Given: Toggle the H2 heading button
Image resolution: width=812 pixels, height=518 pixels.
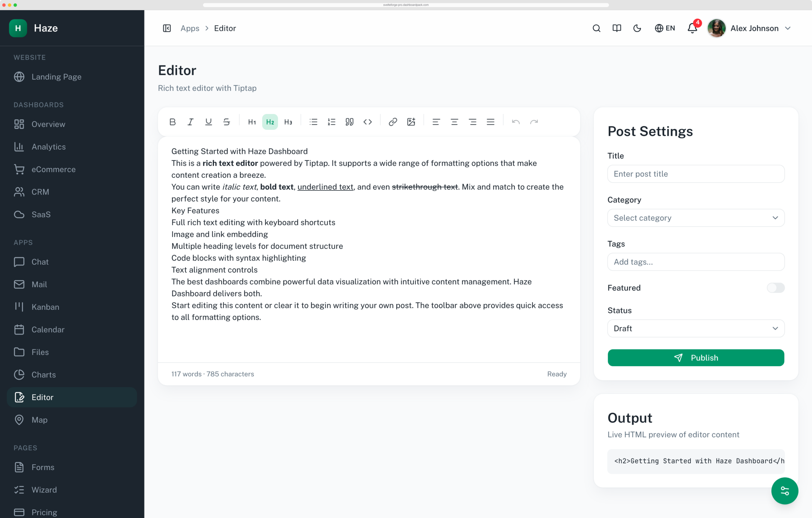Looking at the screenshot, I should click(x=270, y=122).
